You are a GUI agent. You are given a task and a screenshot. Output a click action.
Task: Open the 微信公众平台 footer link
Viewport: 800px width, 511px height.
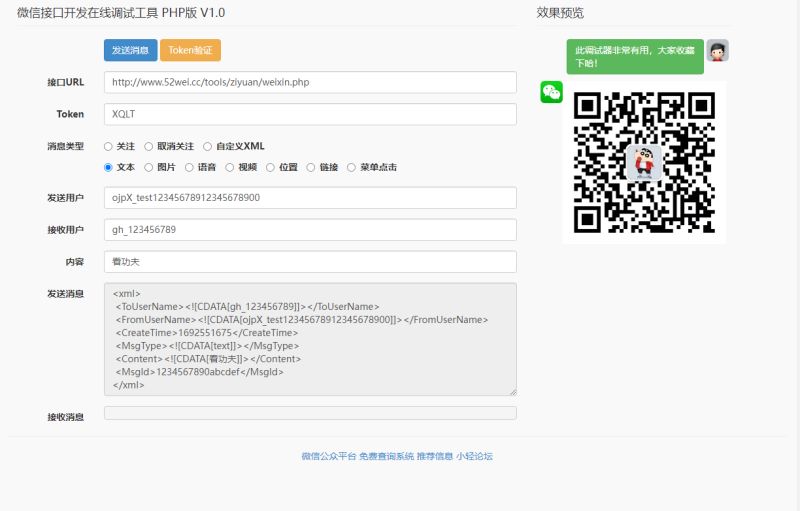[329, 456]
